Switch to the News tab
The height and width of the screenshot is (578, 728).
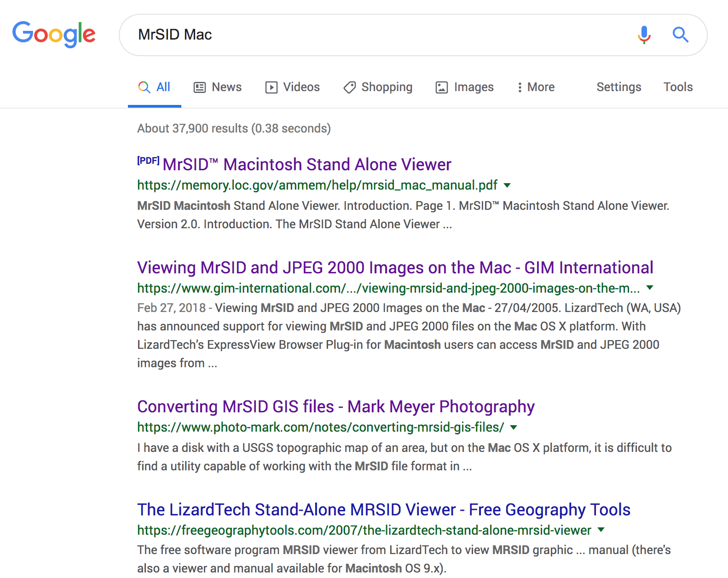218,87
